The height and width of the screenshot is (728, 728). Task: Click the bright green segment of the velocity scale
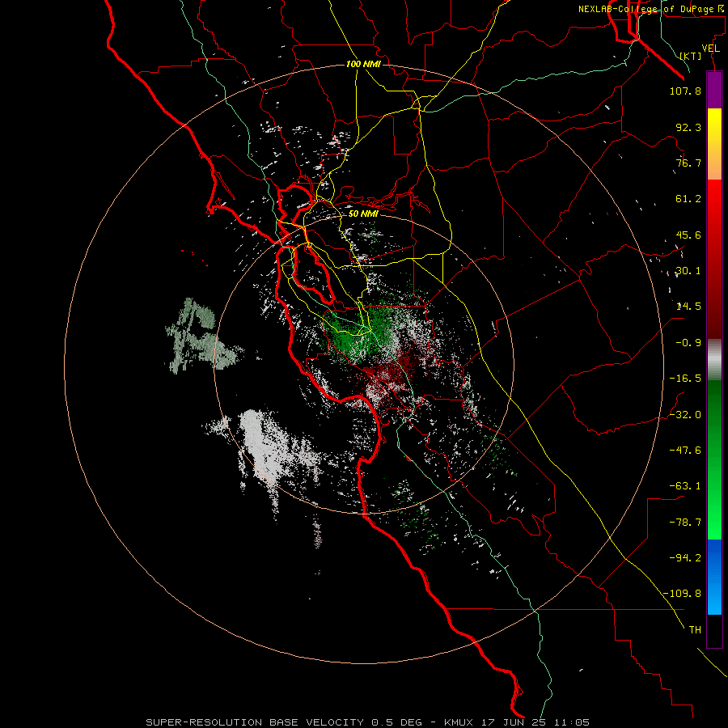714,459
